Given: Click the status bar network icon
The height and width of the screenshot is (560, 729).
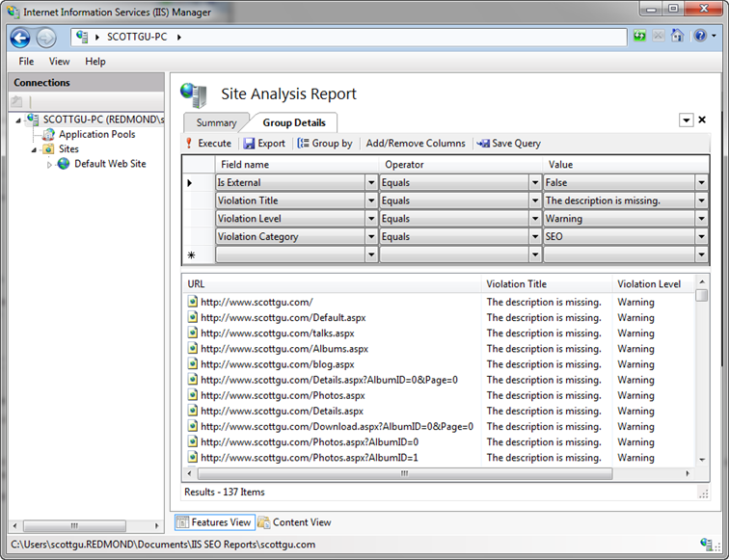Looking at the screenshot, I should pyautogui.click(x=706, y=544).
